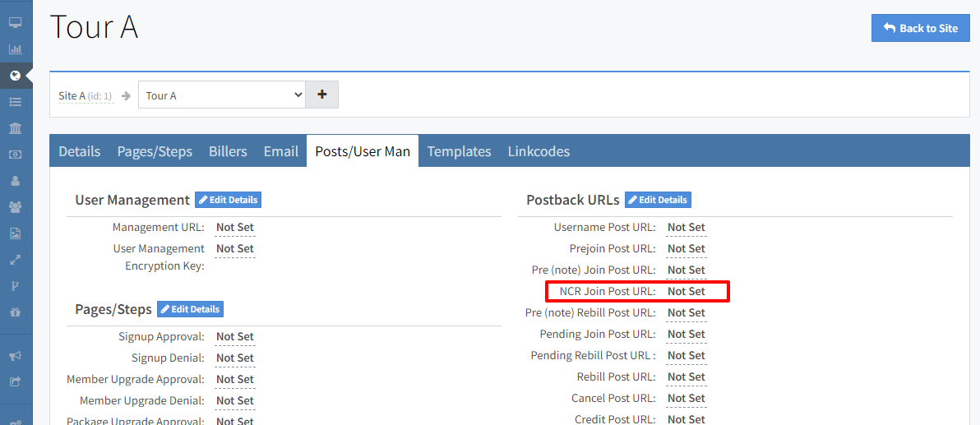The image size is (980, 425).
Task: Click the Site A breadcrumb link
Action: (72, 96)
